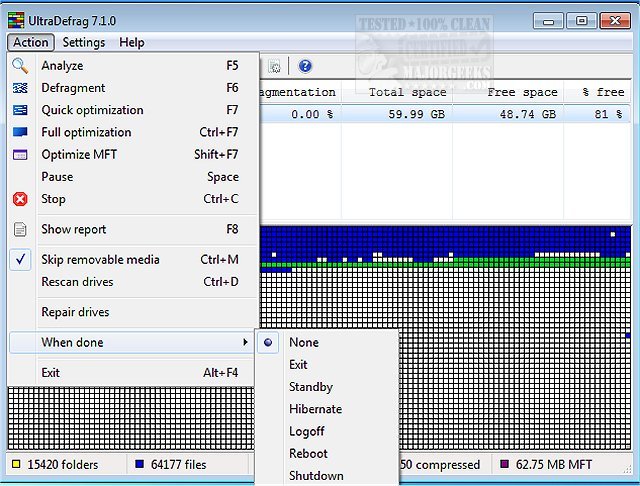
Task: Click the Analyze magnifier icon in menu
Action: pos(20,66)
